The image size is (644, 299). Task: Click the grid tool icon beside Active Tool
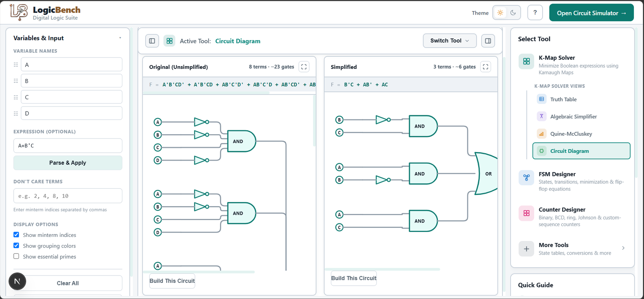[x=169, y=41]
